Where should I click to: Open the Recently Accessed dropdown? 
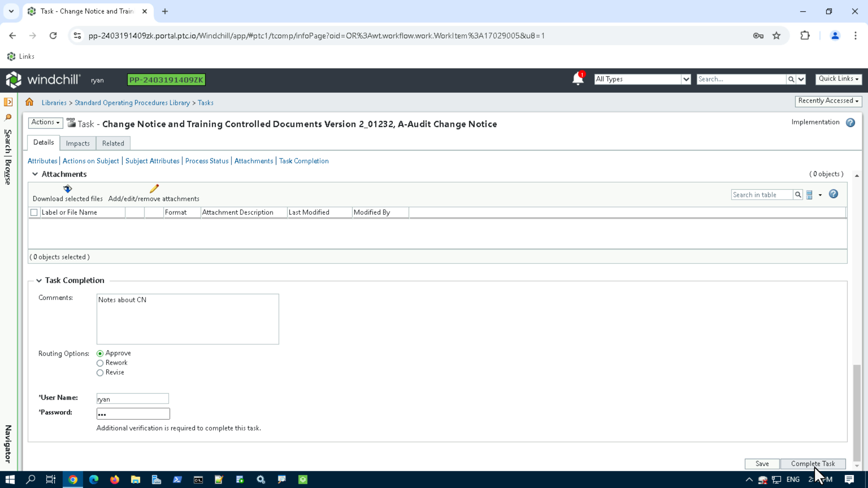[828, 101]
